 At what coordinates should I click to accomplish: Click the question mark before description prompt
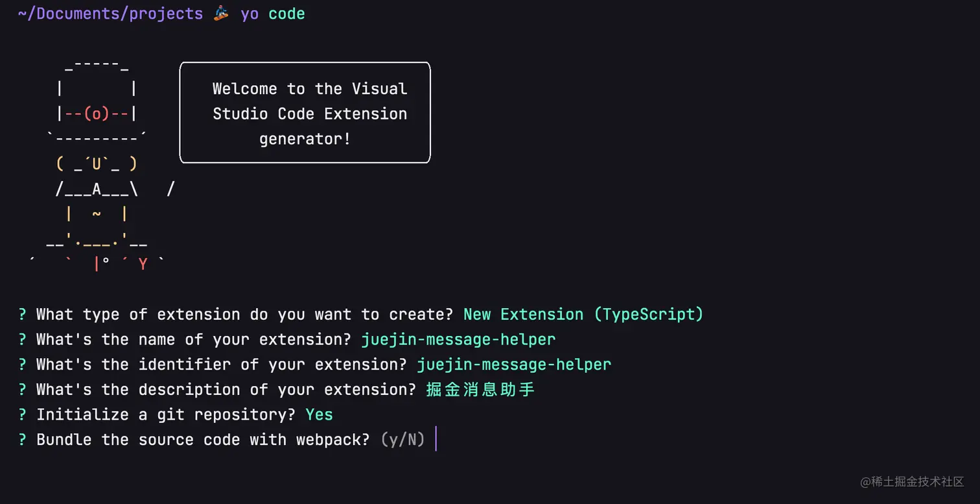click(22, 390)
